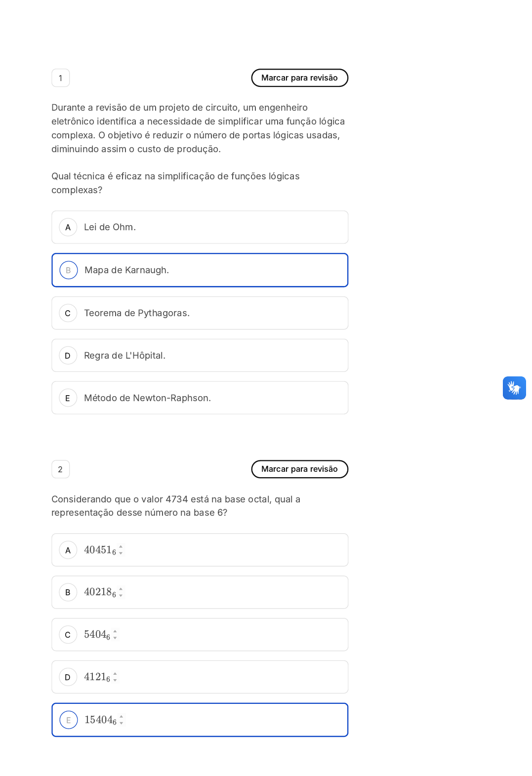
Task: Mark question 2 for review
Action: 299,469
